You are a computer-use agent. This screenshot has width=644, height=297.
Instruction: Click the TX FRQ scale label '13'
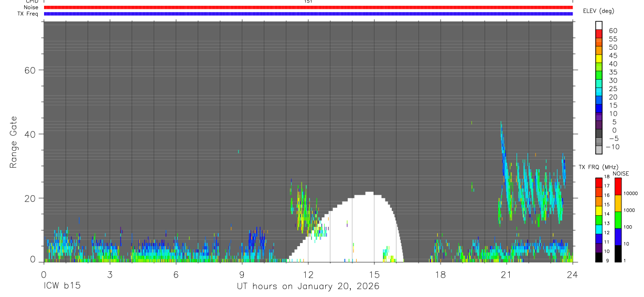[x=606, y=224]
